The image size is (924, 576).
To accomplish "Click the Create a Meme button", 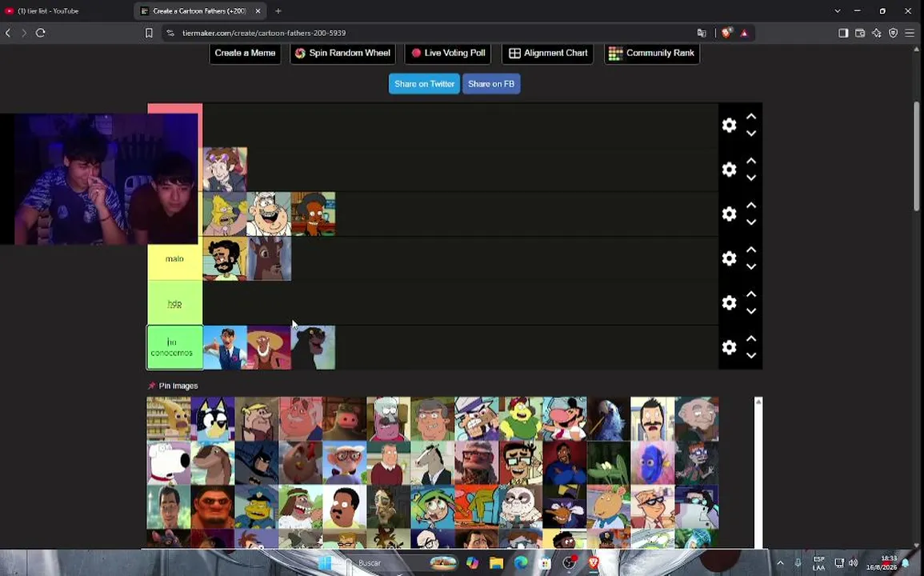I will tap(245, 53).
